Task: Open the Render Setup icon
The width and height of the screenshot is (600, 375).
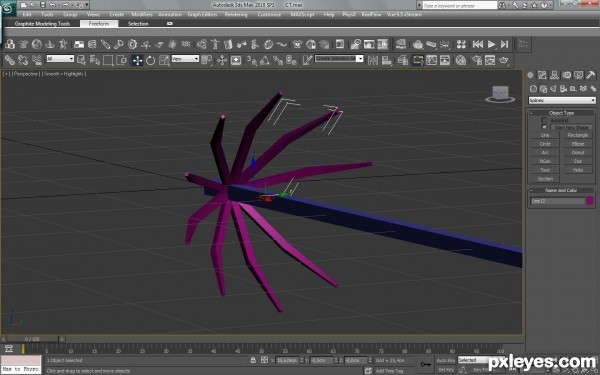Action: [x=477, y=60]
